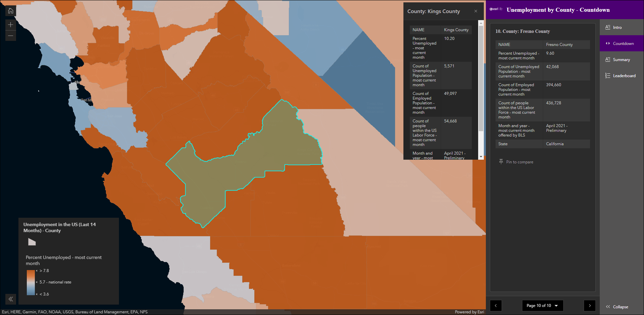Click the 54,668 value in popup
The width and height of the screenshot is (644, 315).
450,121
